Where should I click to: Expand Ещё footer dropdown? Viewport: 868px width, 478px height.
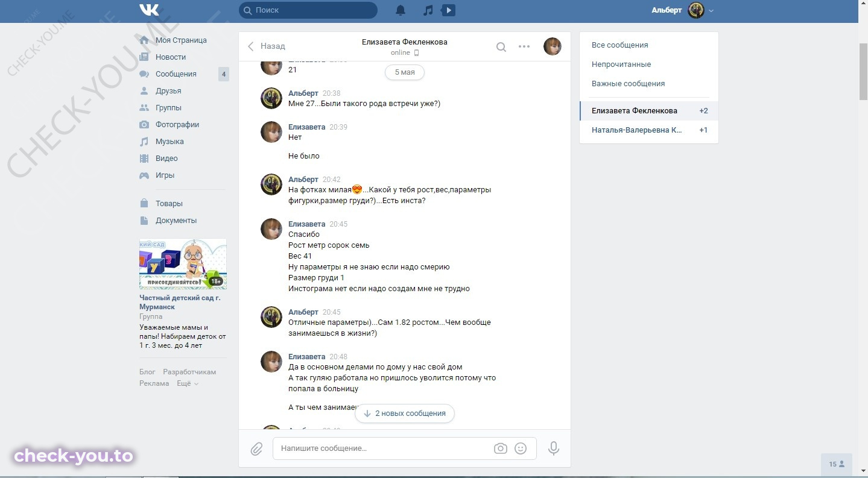[x=188, y=384]
